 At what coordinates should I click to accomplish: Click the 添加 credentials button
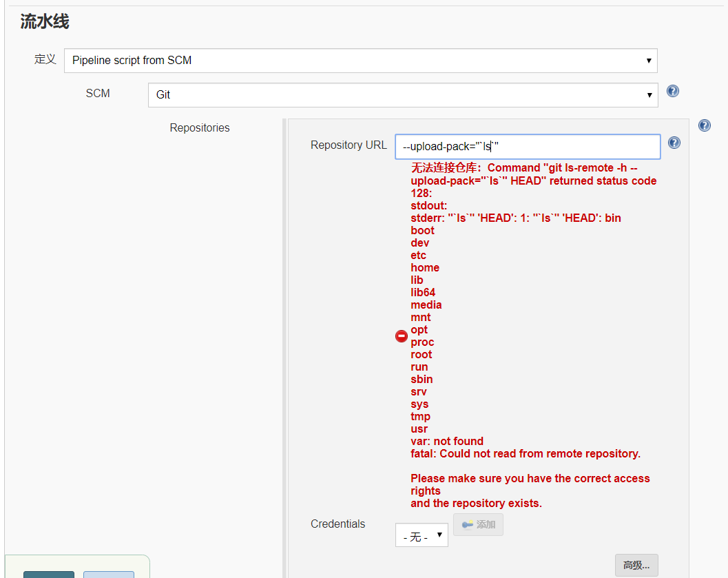coord(478,525)
